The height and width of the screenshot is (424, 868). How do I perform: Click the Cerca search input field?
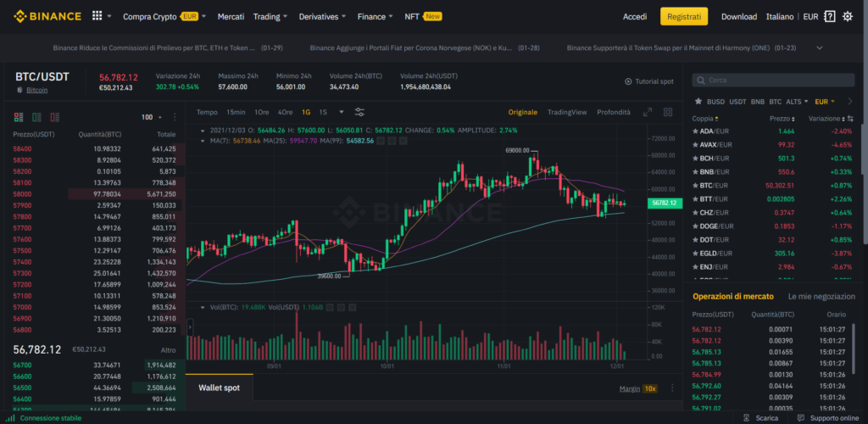[773, 81]
